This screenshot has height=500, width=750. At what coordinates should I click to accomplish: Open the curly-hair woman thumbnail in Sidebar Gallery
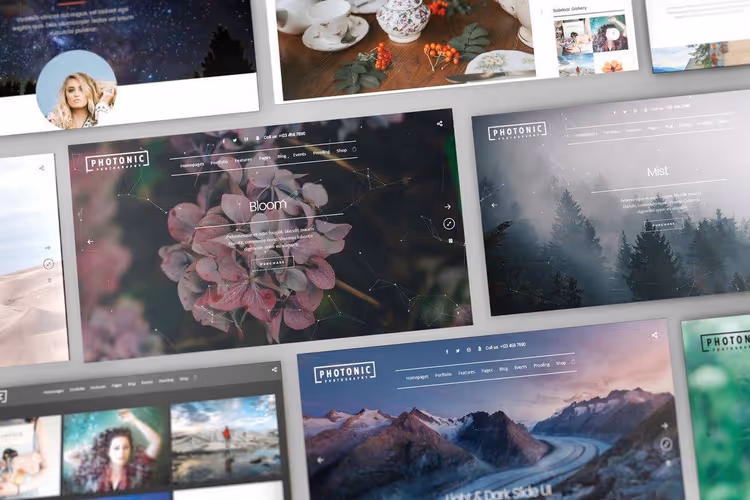tap(609, 33)
